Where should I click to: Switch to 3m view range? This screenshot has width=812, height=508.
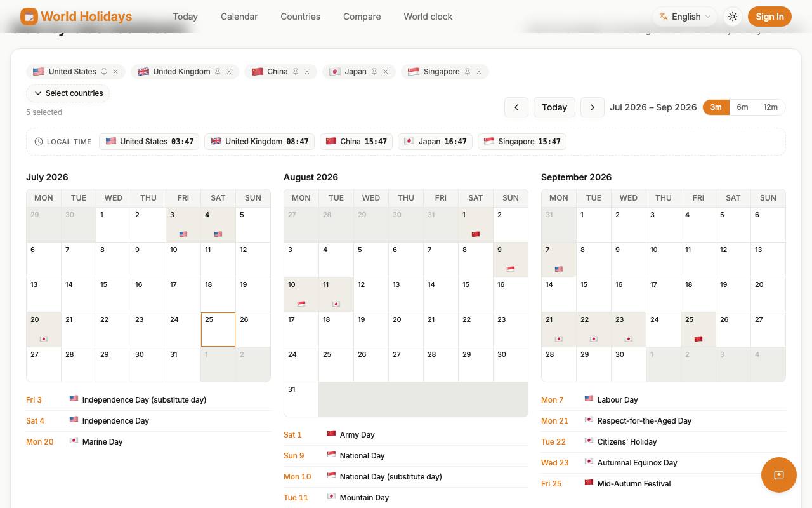[716, 107]
